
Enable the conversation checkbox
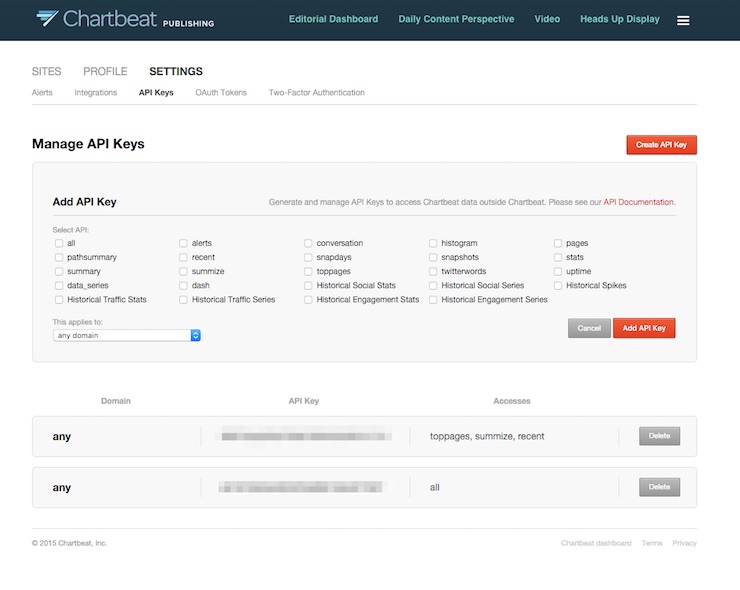(308, 243)
